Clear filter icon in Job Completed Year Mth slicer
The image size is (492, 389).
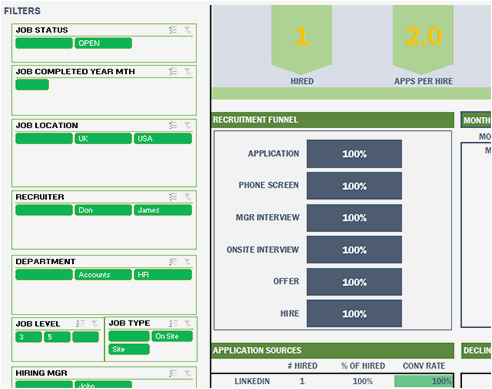pos(188,71)
